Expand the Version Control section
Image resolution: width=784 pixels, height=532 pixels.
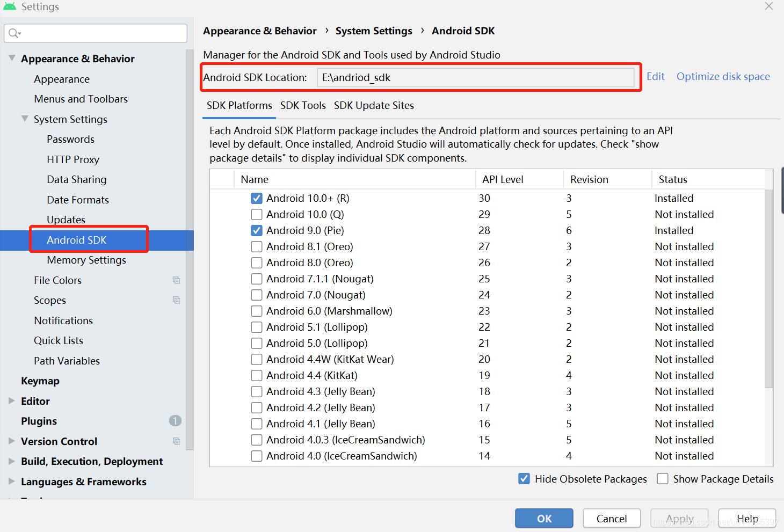(x=12, y=441)
